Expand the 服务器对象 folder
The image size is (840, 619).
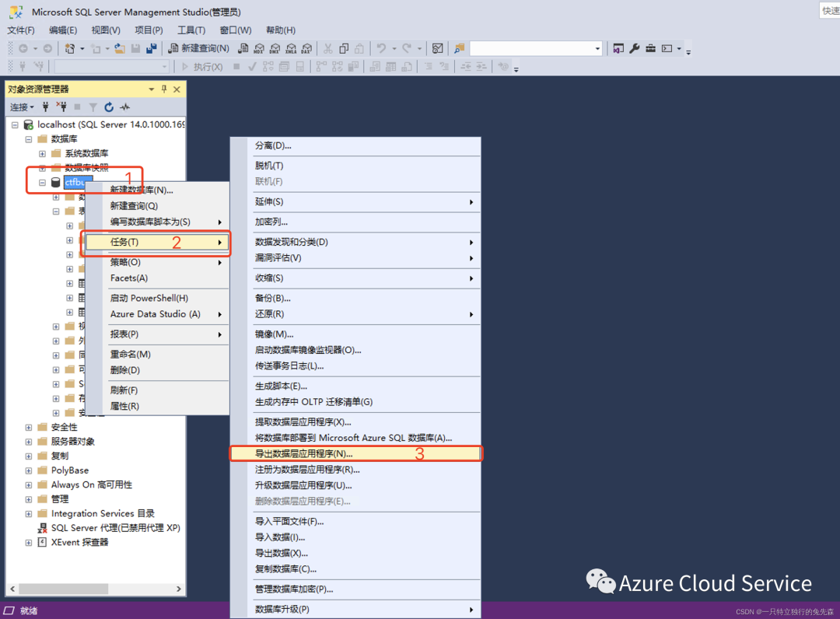29,442
